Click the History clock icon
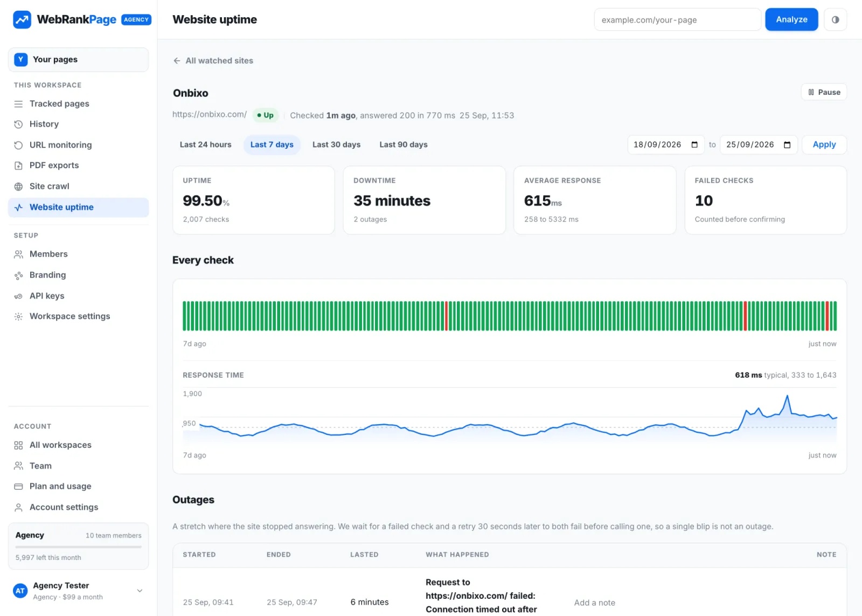The height and width of the screenshot is (616, 862). tap(18, 124)
